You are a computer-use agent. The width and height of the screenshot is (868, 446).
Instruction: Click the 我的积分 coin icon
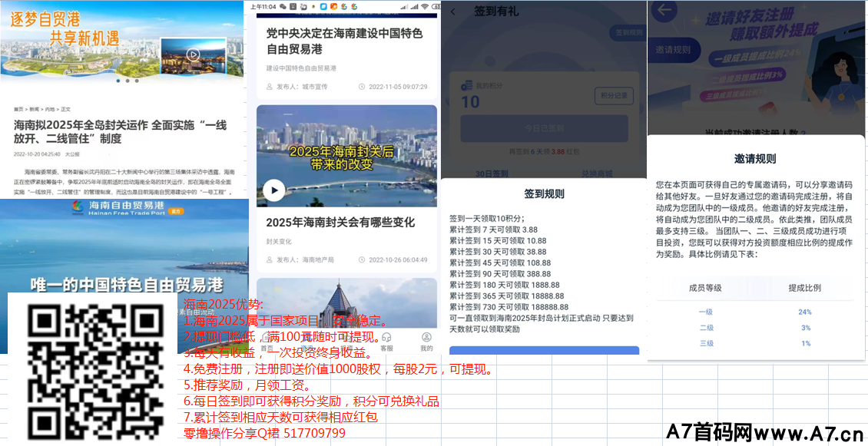click(465, 86)
